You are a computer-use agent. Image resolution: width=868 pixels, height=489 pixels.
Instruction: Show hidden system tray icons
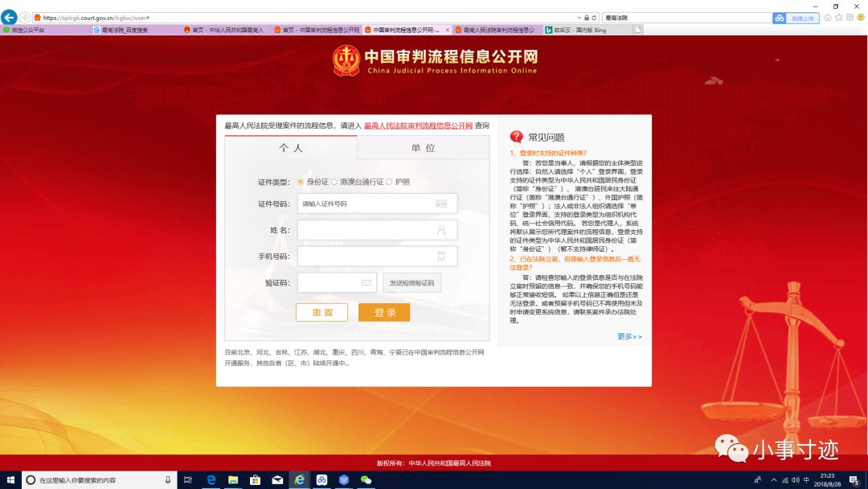[774, 480]
